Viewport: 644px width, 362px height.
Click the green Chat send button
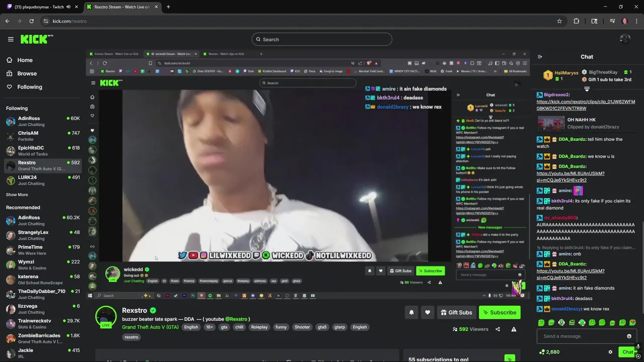pyautogui.click(x=627, y=352)
